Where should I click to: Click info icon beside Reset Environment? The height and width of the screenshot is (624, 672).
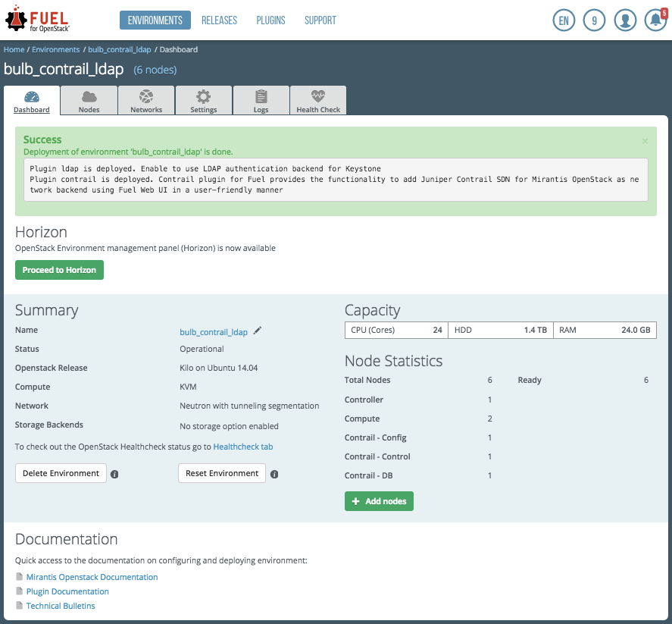click(x=274, y=475)
